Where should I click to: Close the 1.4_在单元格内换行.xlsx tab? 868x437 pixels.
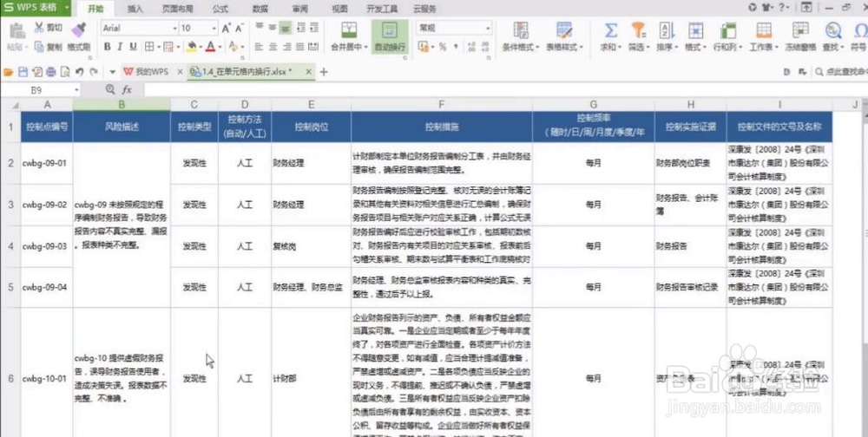(308, 72)
